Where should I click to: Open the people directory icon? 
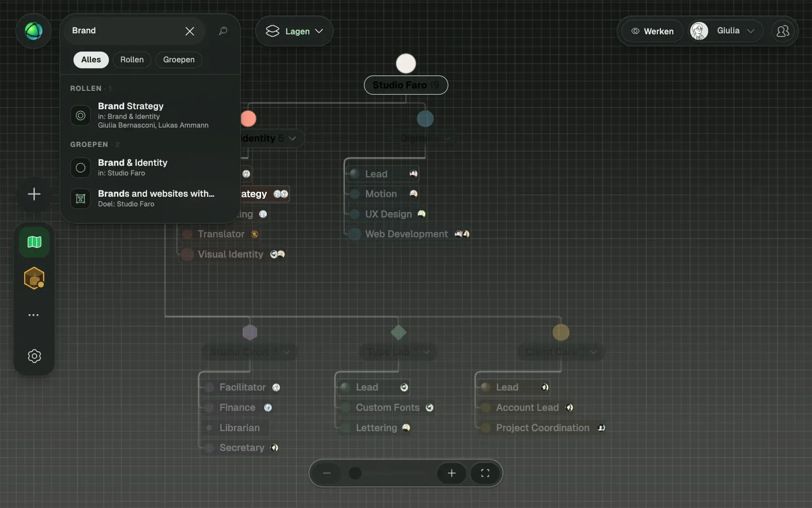point(783,31)
